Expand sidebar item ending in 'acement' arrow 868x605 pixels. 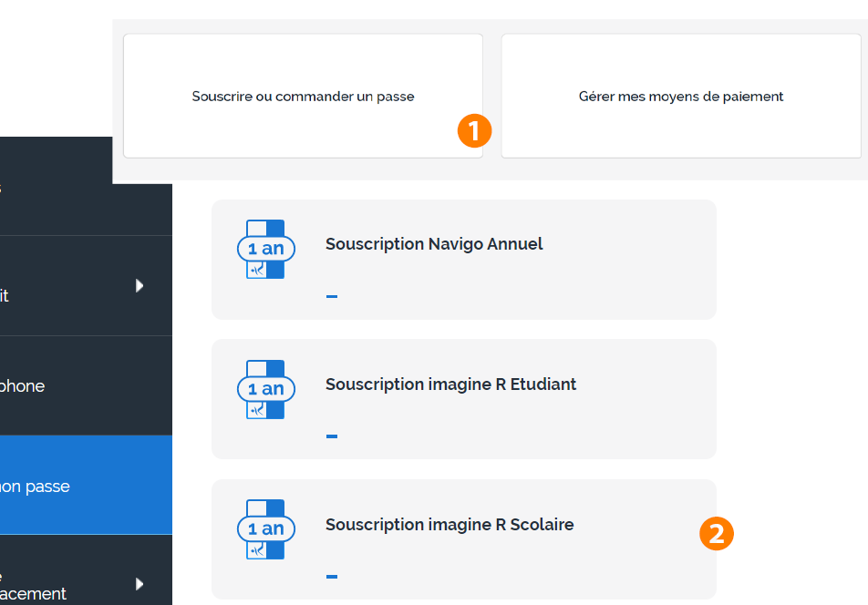tap(139, 584)
